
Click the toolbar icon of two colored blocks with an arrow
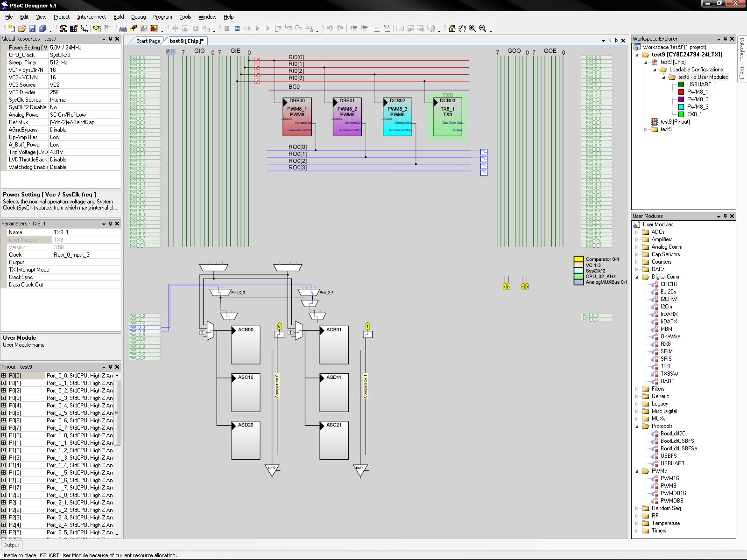click(x=63, y=28)
